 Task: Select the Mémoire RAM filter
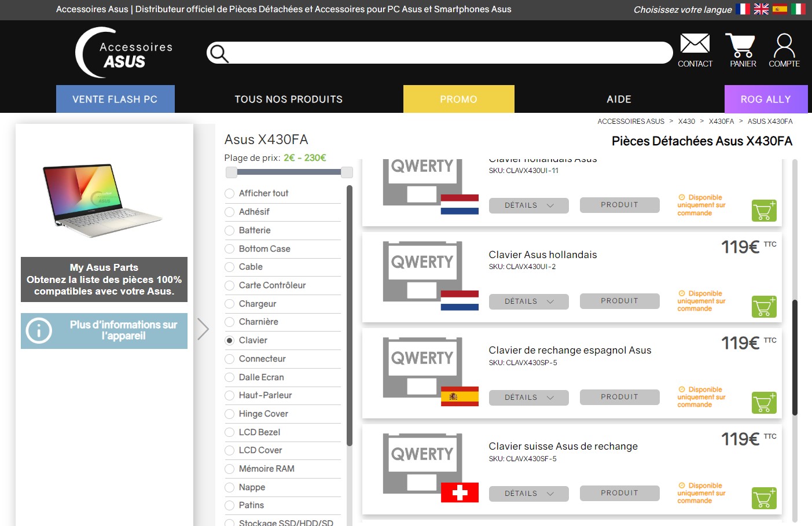click(230, 469)
